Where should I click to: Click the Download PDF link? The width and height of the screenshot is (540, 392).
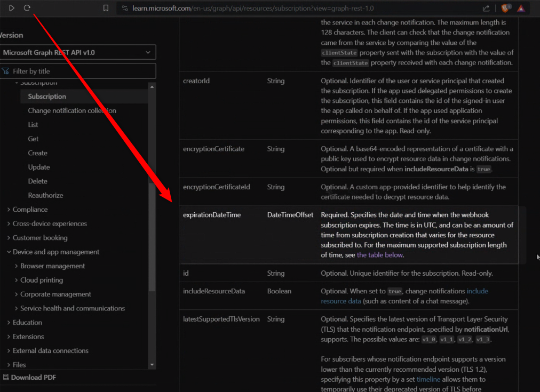click(x=34, y=377)
